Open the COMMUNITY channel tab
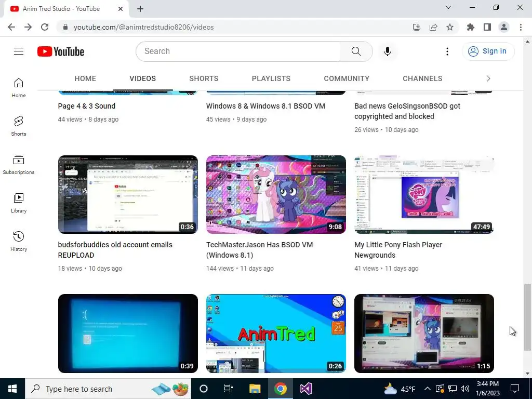532x399 pixels. click(x=347, y=79)
